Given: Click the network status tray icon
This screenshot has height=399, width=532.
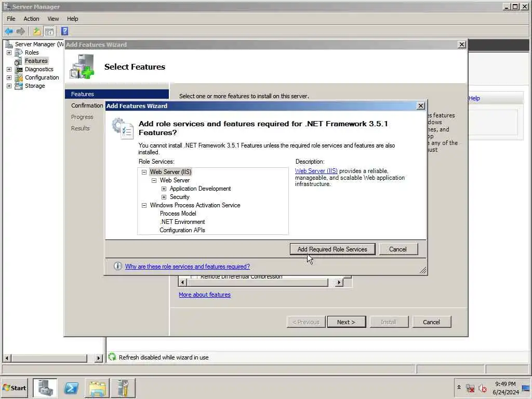Looking at the screenshot, I should (470, 388).
